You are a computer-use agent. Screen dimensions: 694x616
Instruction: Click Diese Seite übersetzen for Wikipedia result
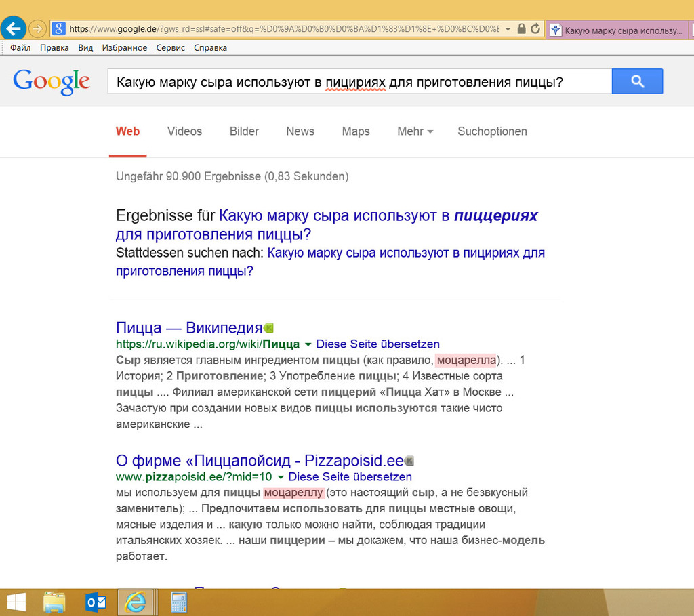[x=378, y=344]
